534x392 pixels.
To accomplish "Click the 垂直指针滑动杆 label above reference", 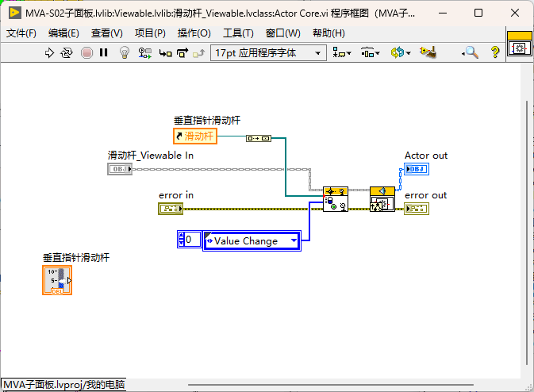I will (x=207, y=121).
